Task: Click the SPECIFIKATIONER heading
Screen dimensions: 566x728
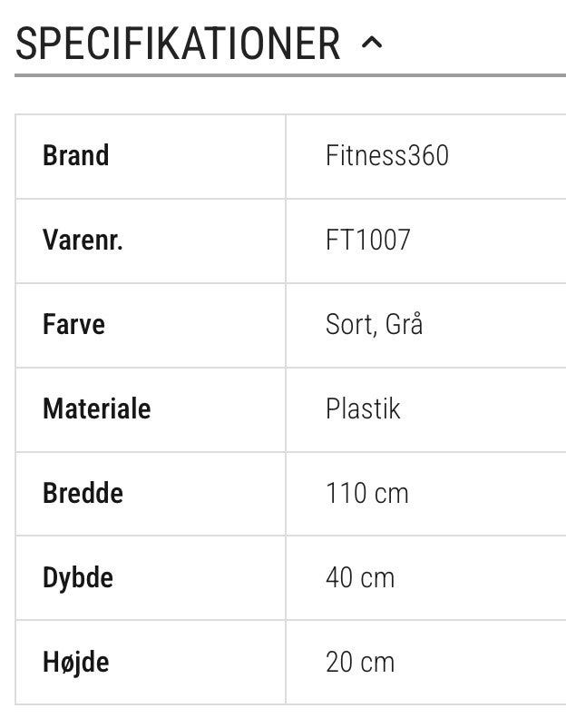Action: pyautogui.click(x=178, y=43)
